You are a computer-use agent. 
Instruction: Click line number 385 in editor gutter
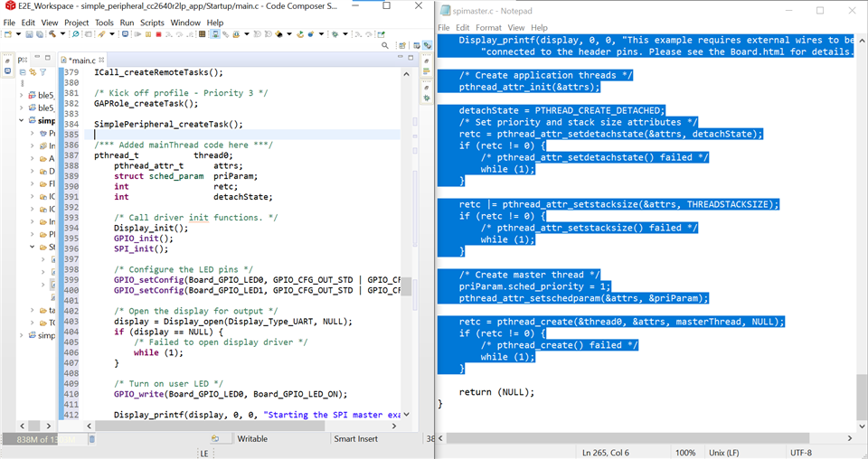pos(71,135)
